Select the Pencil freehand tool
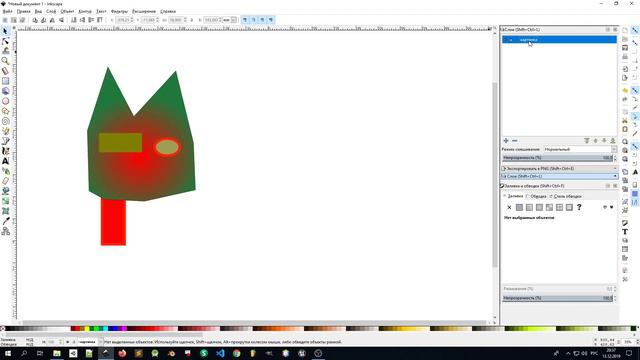 (x=5, y=131)
